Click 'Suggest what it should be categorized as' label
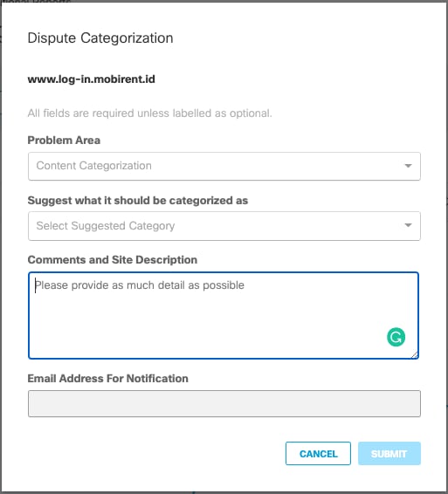The height and width of the screenshot is (494, 448). point(138,201)
